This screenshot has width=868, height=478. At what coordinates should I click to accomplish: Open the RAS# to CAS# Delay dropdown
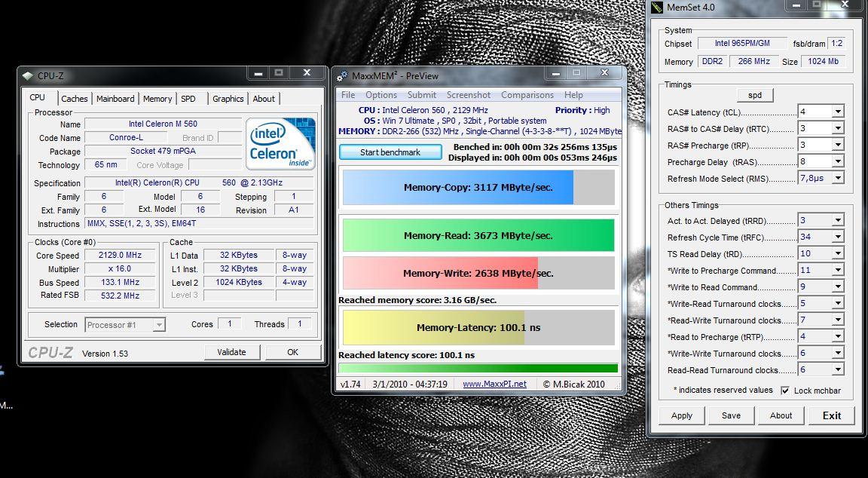(838, 128)
